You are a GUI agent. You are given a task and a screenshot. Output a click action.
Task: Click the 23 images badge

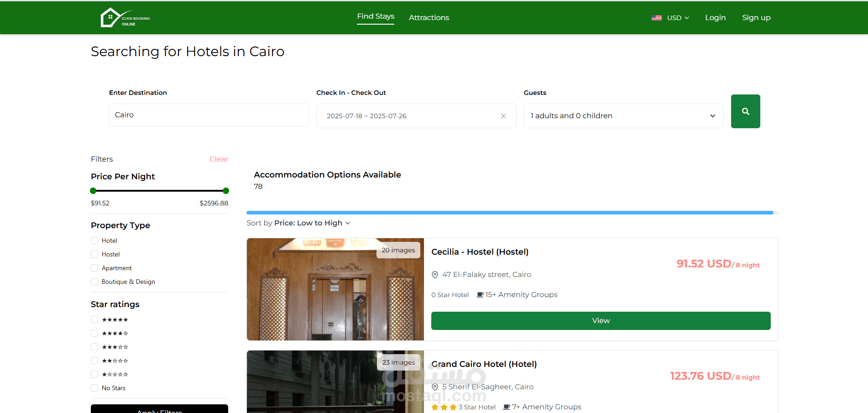[398, 362]
